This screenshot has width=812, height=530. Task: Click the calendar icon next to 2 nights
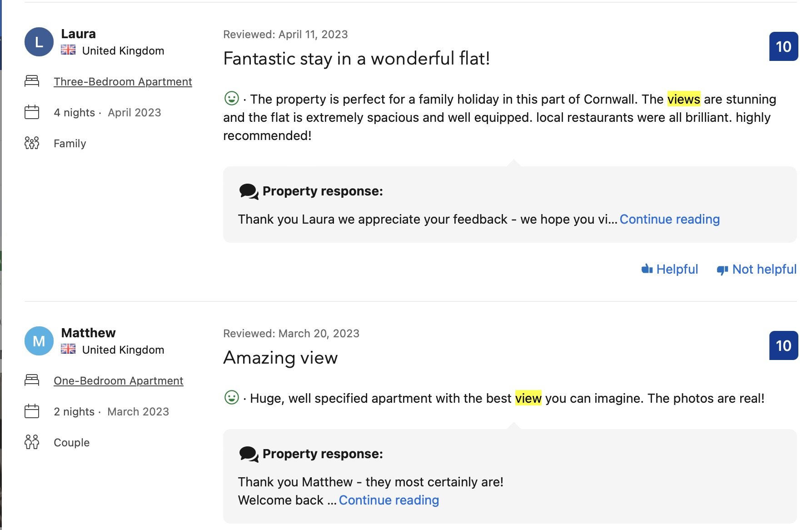point(32,411)
